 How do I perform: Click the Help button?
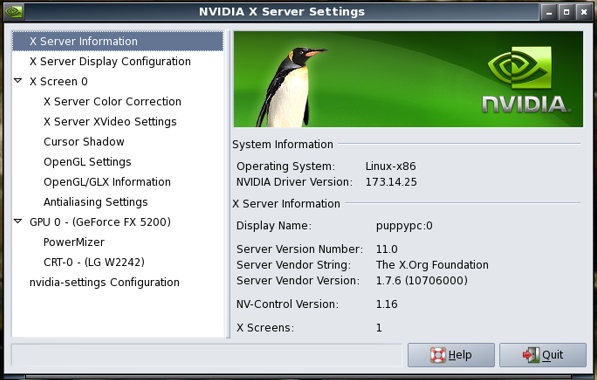point(451,355)
